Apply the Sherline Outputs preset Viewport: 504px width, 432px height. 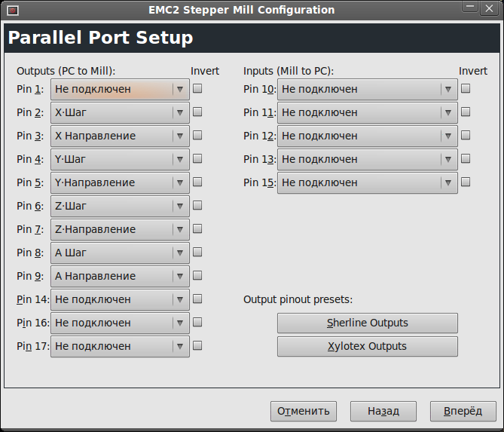click(x=367, y=323)
